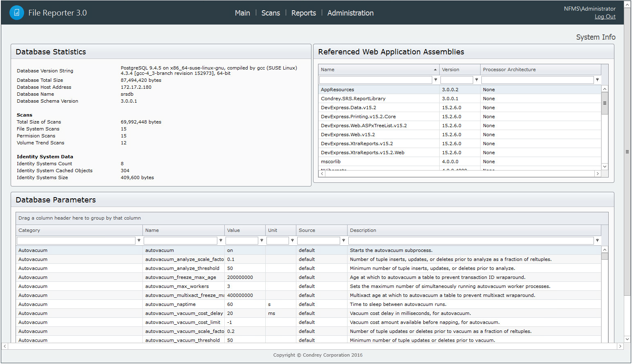Click the Category column filter icon
The image size is (632, 364).
pos(139,240)
